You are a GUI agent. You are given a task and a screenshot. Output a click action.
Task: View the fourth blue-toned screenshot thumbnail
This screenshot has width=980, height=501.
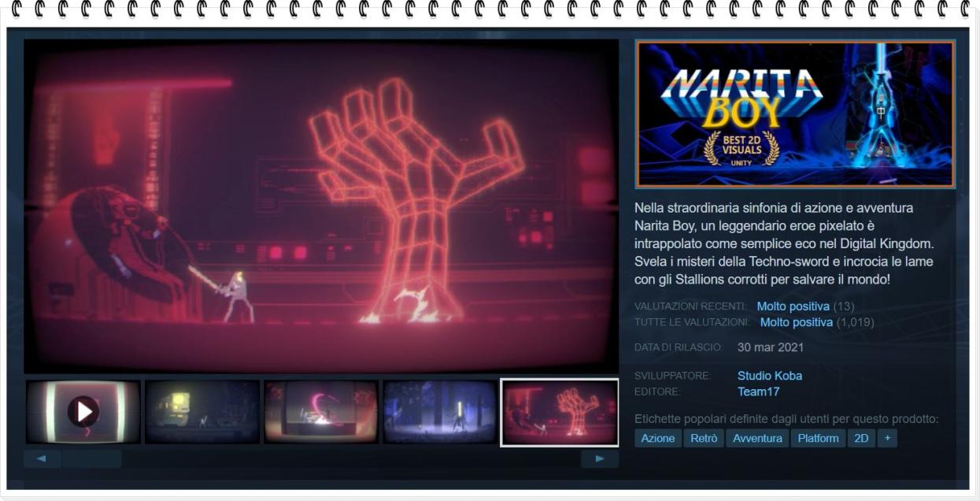coord(440,412)
